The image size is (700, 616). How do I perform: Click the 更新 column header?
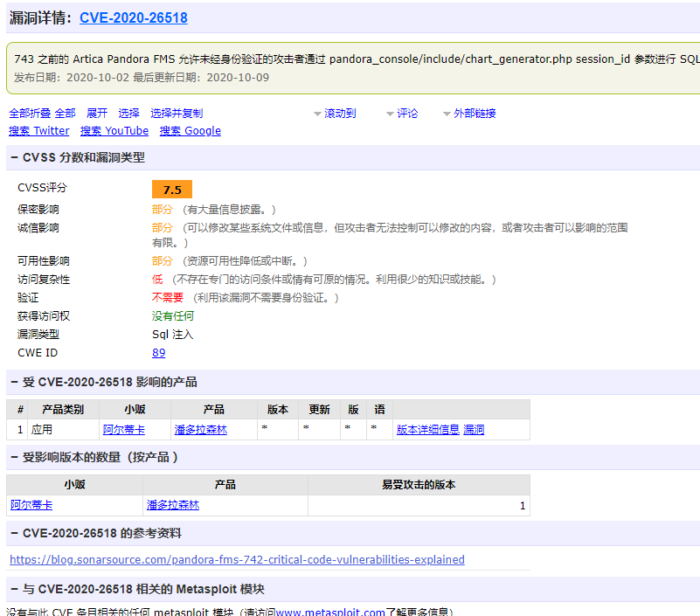click(x=319, y=409)
